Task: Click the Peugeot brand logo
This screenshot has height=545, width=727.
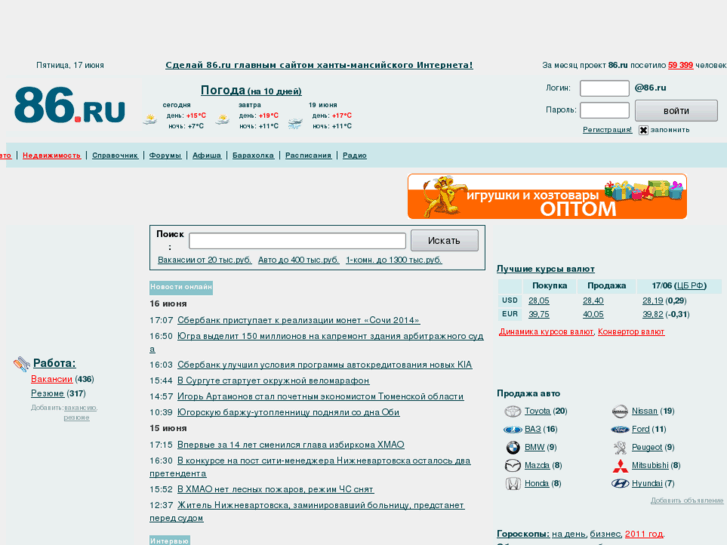Action: coord(620,448)
